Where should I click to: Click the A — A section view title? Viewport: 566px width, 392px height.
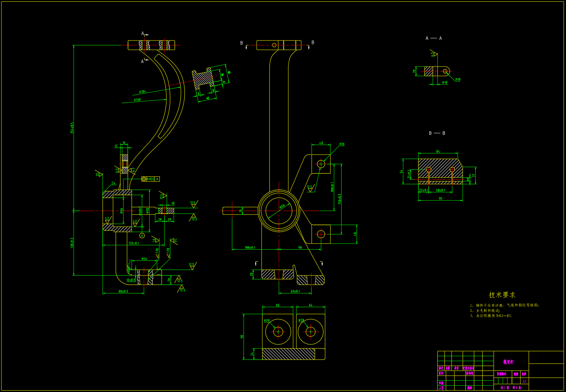(433, 38)
